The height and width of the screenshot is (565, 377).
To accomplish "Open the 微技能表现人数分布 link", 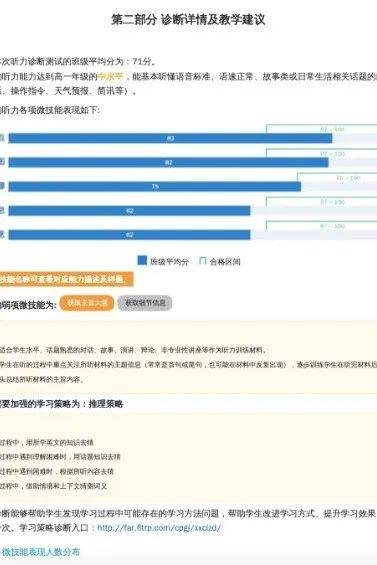I will click(40, 552).
